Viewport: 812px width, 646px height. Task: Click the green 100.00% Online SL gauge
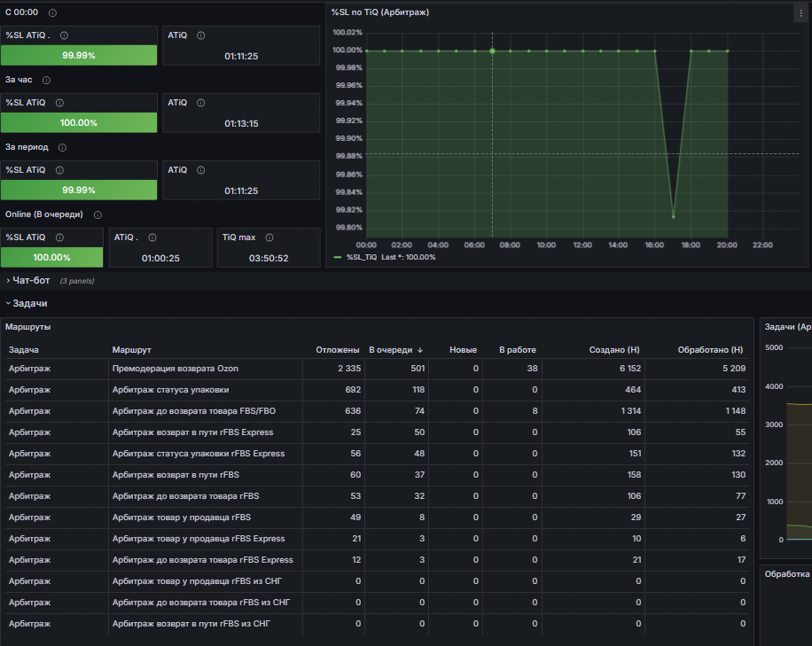[51, 257]
